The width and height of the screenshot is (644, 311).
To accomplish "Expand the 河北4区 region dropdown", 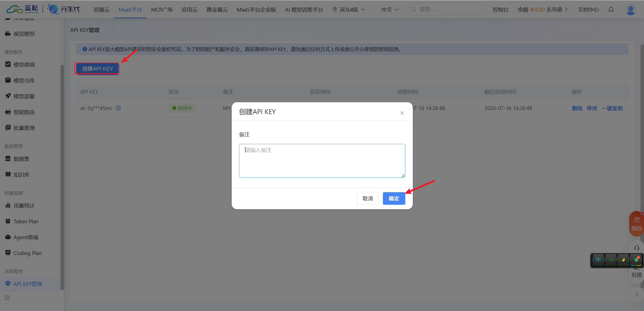I will click(349, 10).
